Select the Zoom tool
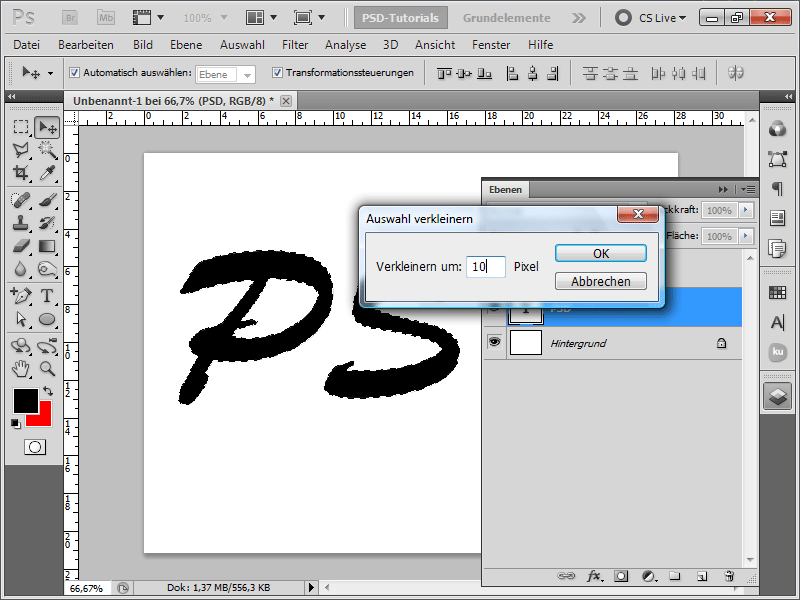The height and width of the screenshot is (600, 800). click(x=47, y=368)
